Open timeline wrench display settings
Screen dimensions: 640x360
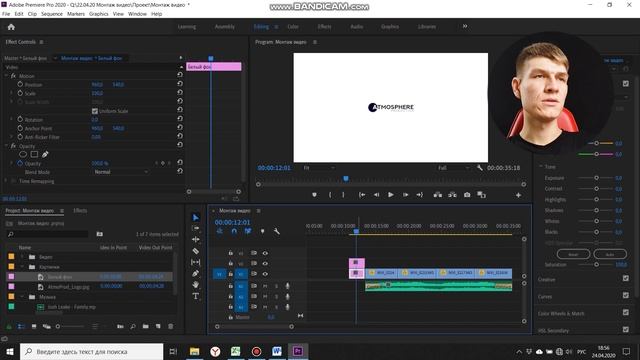pyautogui.click(x=276, y=231)
